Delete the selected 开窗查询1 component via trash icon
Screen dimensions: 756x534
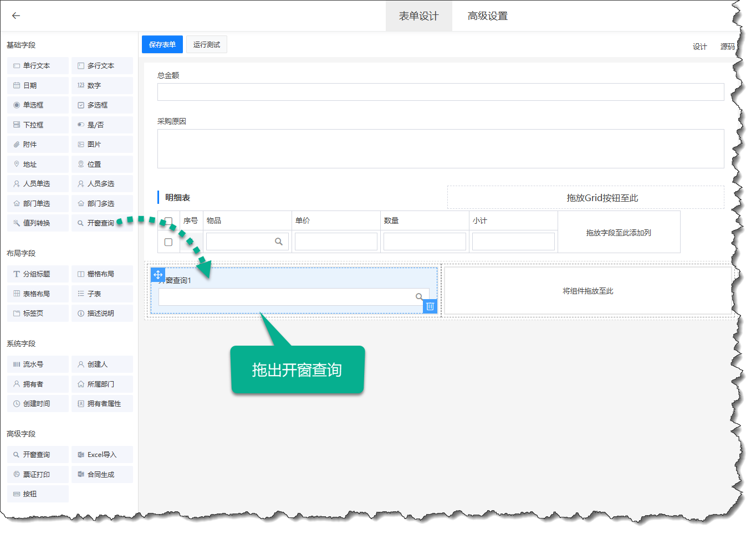[430, 306]
